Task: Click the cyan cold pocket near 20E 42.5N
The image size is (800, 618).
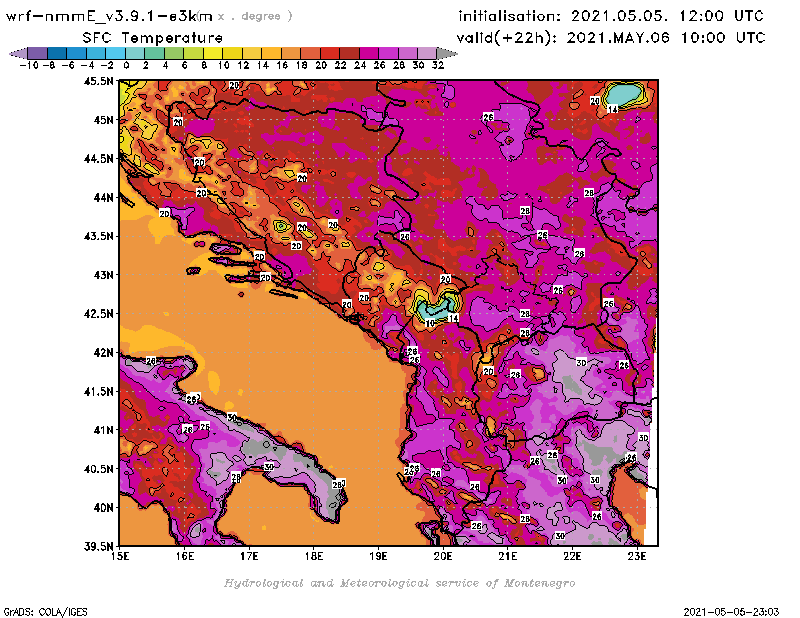Action: [433, 308]
